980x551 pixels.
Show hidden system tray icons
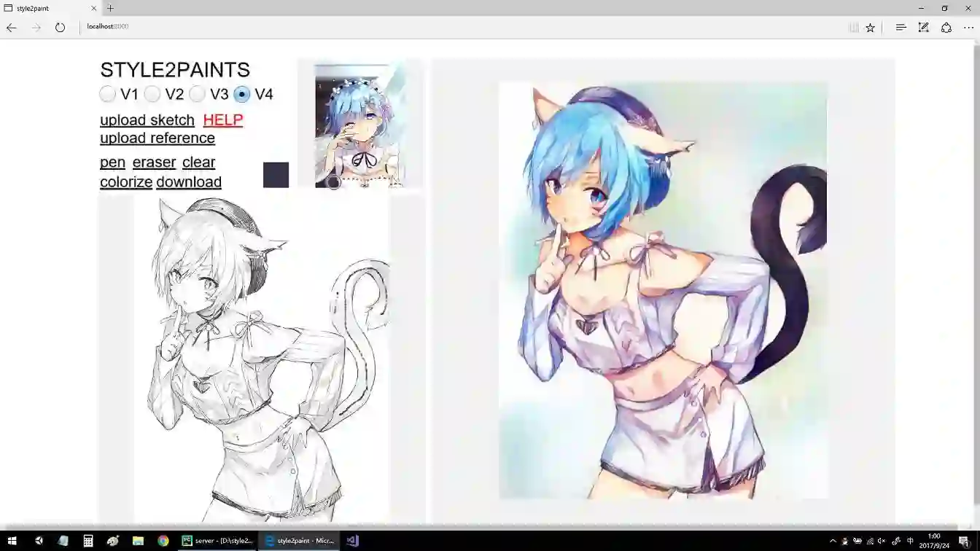tap(833, 541)
